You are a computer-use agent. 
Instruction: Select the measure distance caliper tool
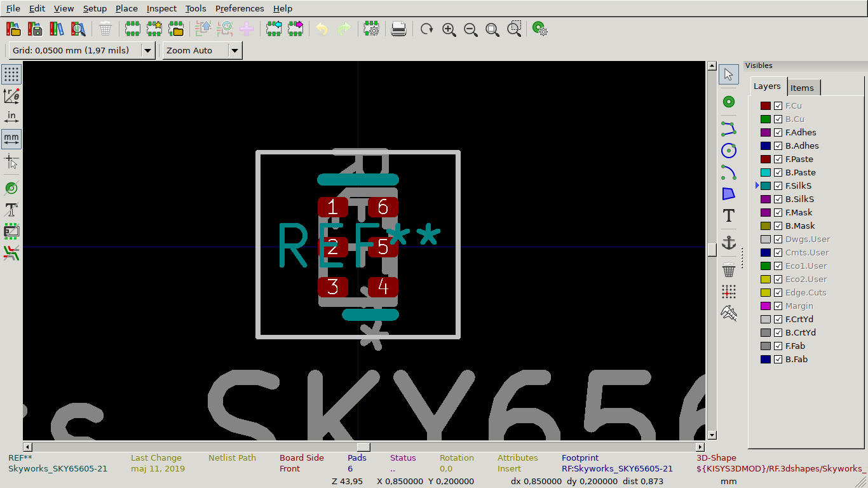(729, 313)
